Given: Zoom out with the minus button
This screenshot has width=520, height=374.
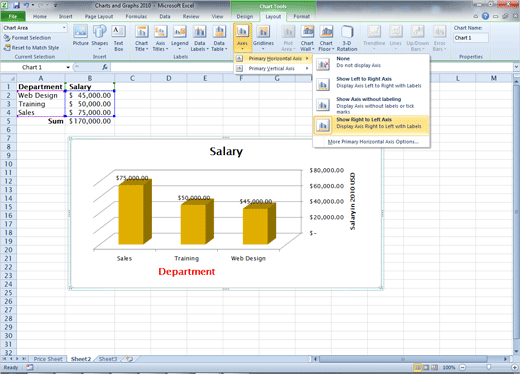Looking at the screenshot, I should (x=463, y=367).
